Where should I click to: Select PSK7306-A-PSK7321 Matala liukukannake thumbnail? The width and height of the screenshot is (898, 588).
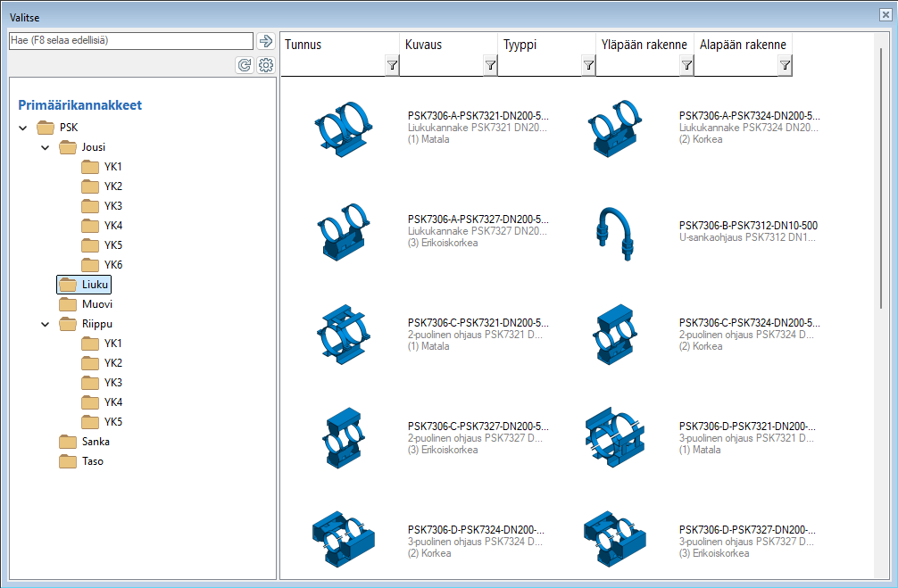(343, 128)
